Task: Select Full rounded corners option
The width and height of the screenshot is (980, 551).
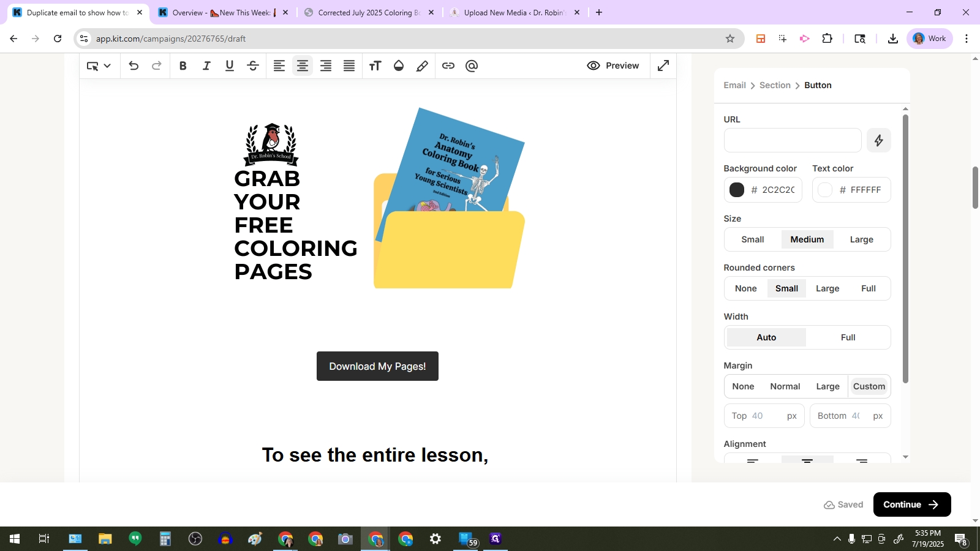Action: (x=868, y=288)
